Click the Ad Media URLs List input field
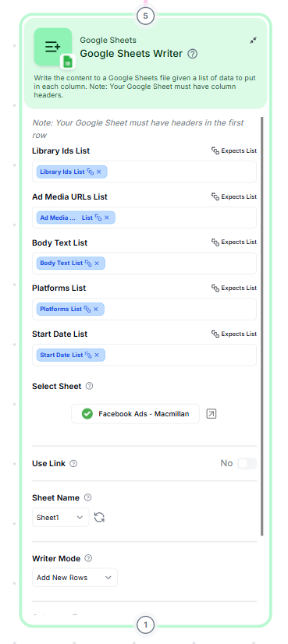Screen dimensions: 288x644 click(x=144, y=218)
